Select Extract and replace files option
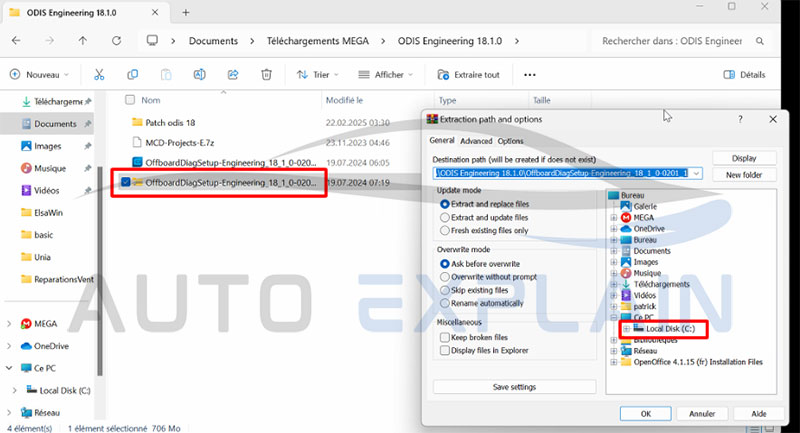Viewport: 800px width, 433px height. 484,204
